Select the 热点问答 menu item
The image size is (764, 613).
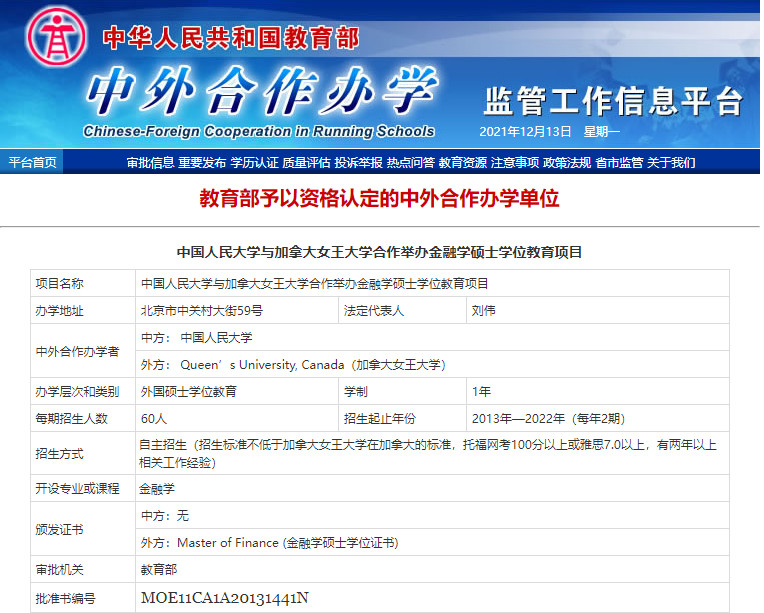click(x=410, y=162)
